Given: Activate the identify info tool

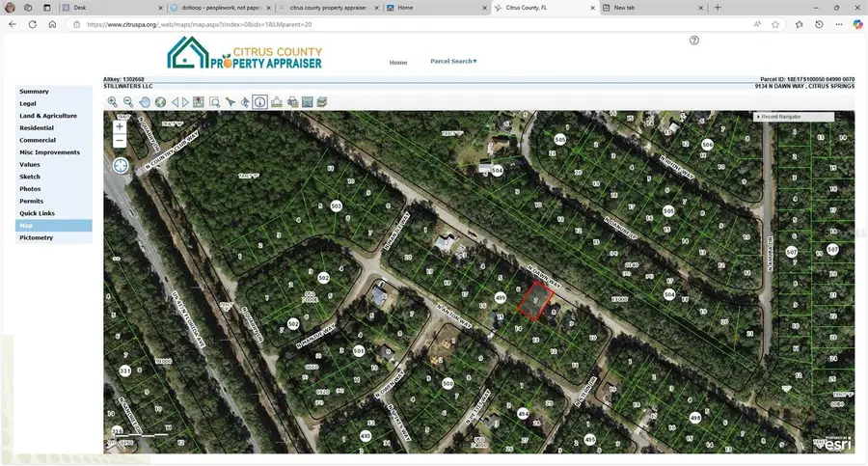Looking at the screenshot, I should (260, 101).
